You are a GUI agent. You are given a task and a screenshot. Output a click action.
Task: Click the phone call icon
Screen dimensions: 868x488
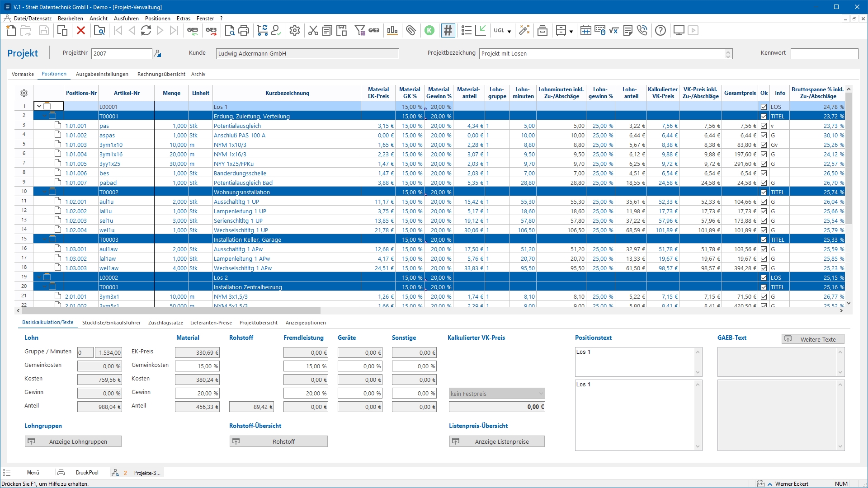(642, 31)
